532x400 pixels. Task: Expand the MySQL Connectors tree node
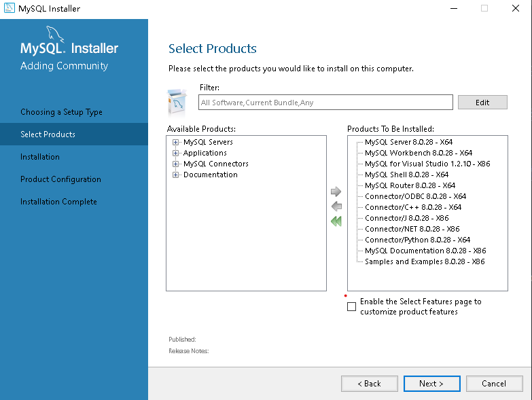click(176, 164)
